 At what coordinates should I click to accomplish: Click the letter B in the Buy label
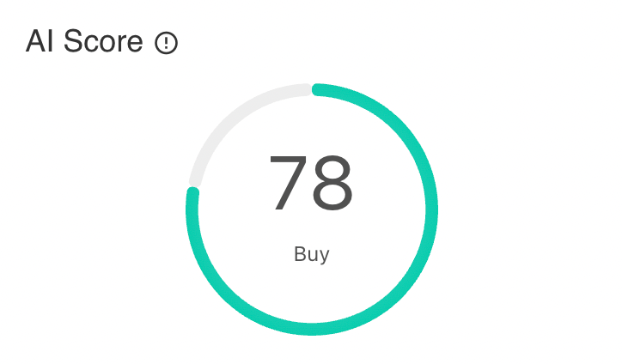pos(299,254)
